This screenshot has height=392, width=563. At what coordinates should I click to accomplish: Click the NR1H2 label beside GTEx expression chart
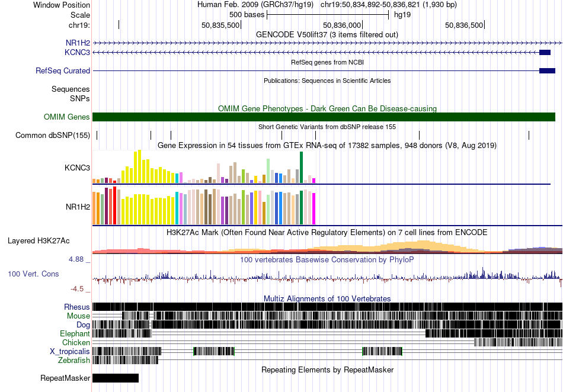pos(78,207)
